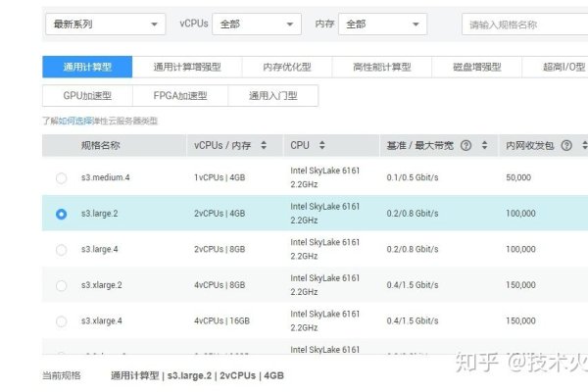This screenshot has height=392, width=588.
Task: Click the s3.xlarge.2 spec name
Action: [x=102, y=285]
